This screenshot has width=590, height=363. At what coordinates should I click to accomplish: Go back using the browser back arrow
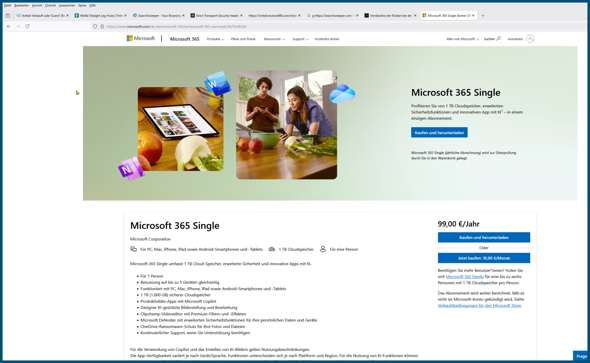9,26
